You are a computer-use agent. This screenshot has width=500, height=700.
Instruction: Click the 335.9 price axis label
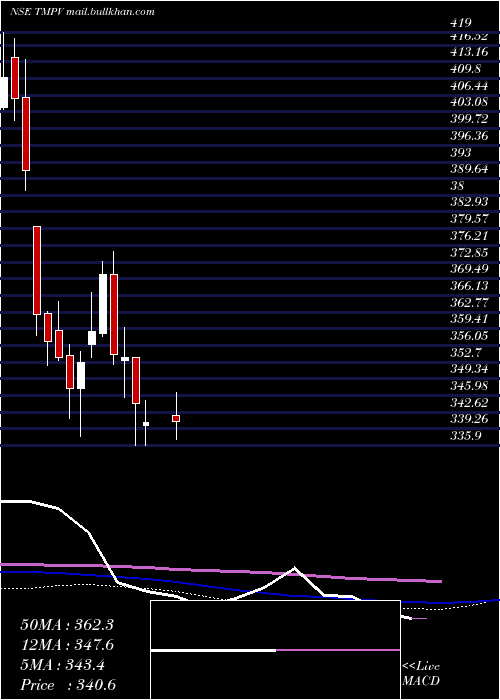click(x=466, y=436)
